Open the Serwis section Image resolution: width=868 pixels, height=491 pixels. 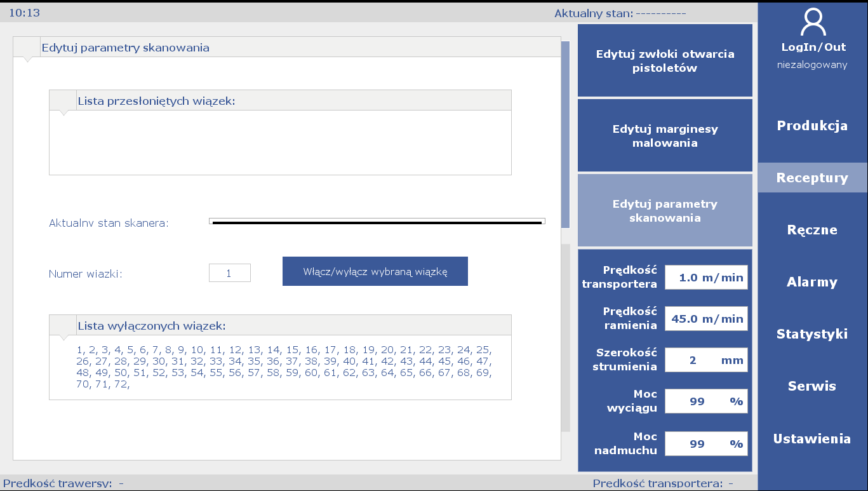[x=812, y=386]
